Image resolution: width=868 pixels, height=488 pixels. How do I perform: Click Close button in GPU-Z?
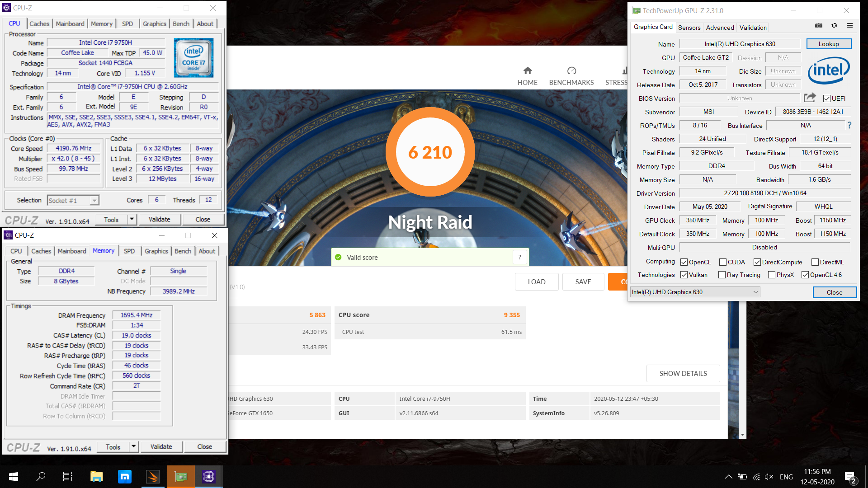pos(835,292)
